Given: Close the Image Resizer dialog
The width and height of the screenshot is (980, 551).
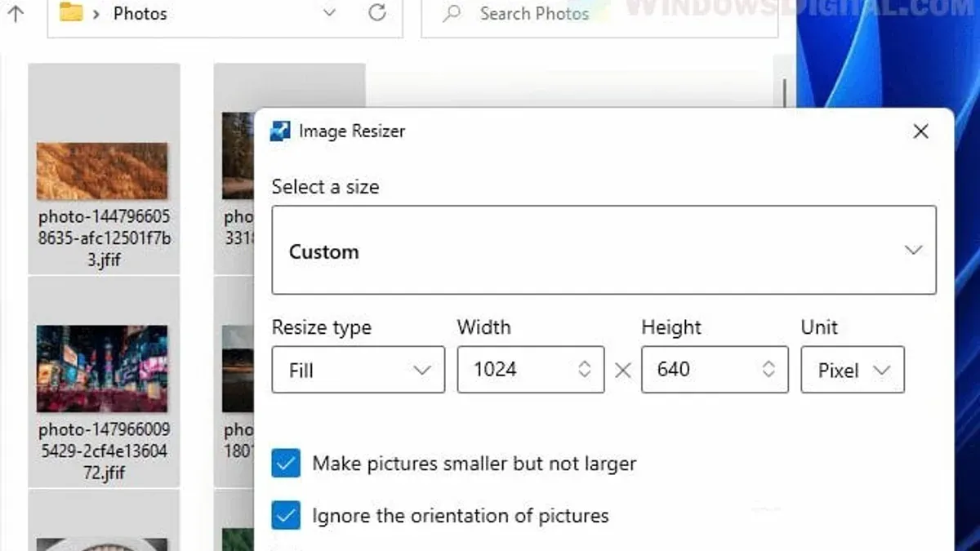Looking at the screenshot, I should coord(920,131).
